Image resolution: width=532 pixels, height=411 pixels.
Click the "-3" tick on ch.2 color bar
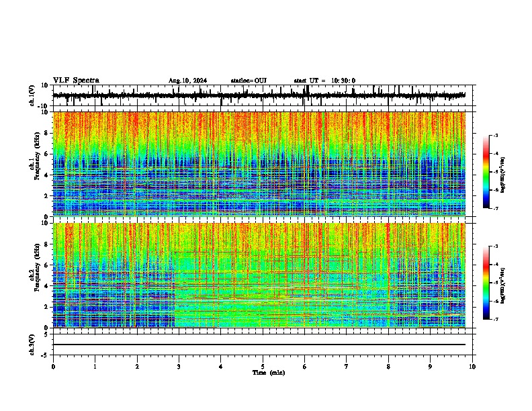click(x=496, y=246)
